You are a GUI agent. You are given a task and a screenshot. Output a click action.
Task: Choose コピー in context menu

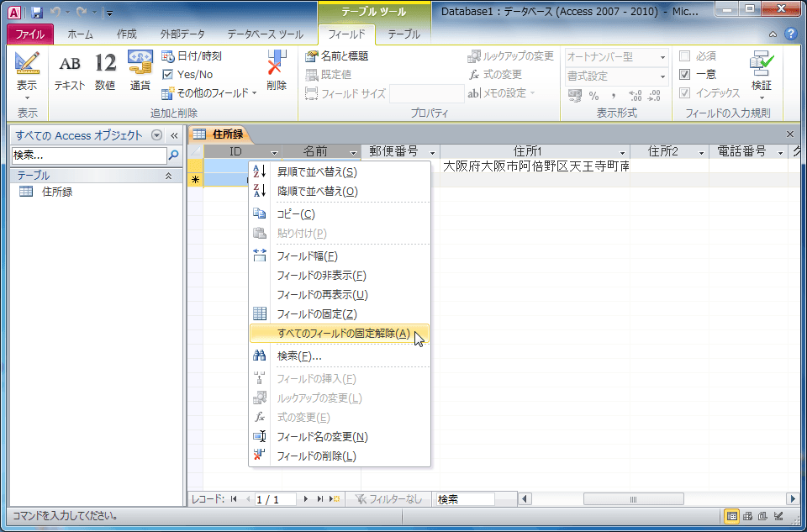pos(340,214)
